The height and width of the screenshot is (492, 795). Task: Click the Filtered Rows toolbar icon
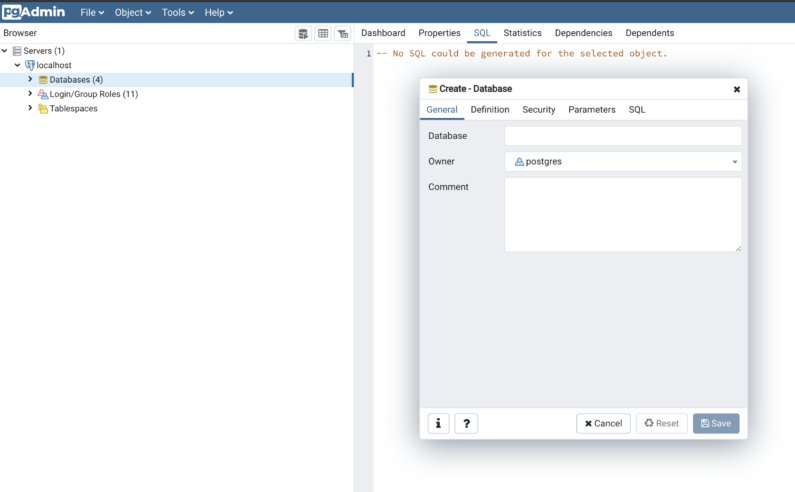[x=343, y=33]
